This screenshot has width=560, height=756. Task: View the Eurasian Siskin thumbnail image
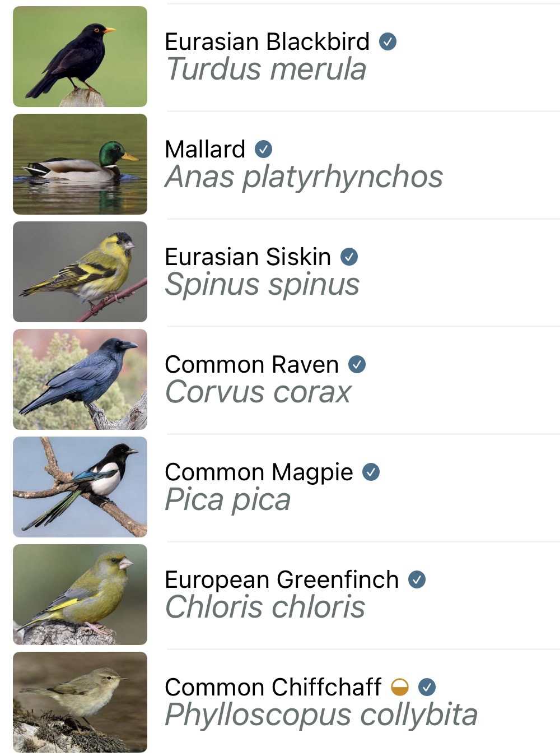[x=80, y=272]
